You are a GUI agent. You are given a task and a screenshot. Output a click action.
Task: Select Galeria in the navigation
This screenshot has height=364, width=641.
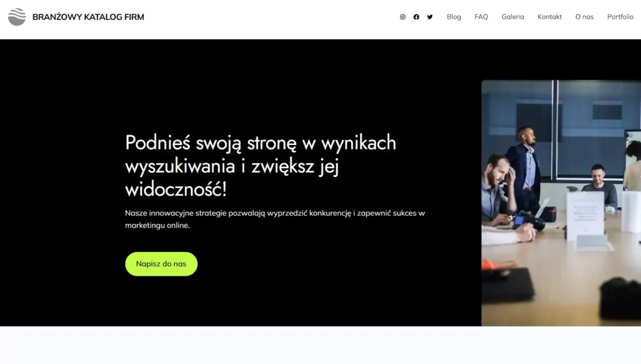[x=513, y=17]
